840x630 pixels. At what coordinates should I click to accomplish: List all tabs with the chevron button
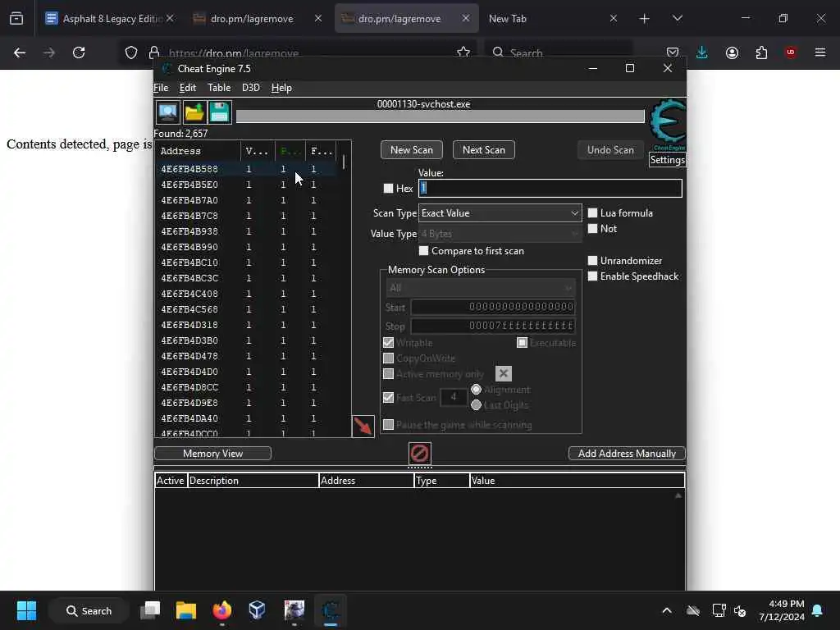(677, 19)
